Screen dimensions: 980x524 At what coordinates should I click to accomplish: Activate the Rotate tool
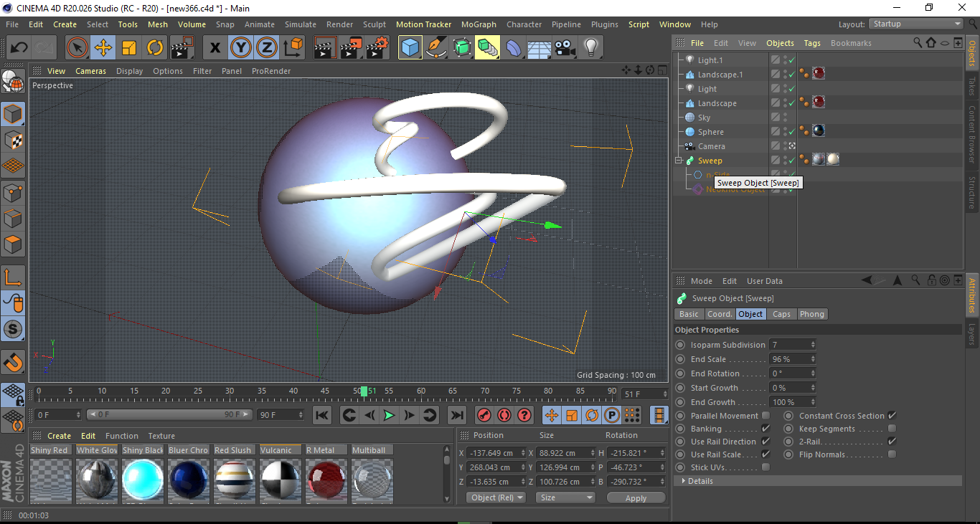click(155, 48)
